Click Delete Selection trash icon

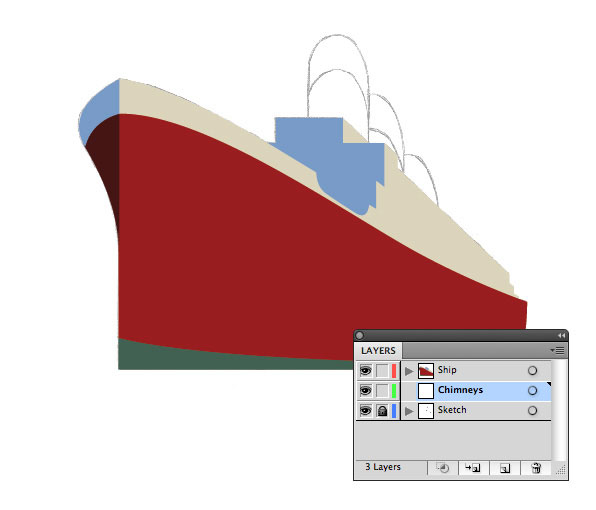click(536, 468)
